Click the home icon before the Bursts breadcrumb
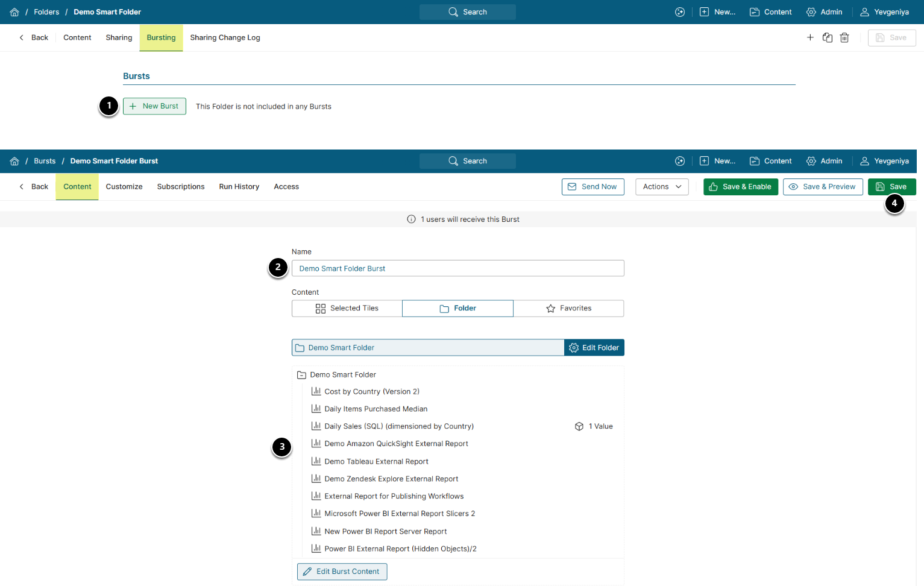Viewport: 924px width, 586px height. click(14, 161)
